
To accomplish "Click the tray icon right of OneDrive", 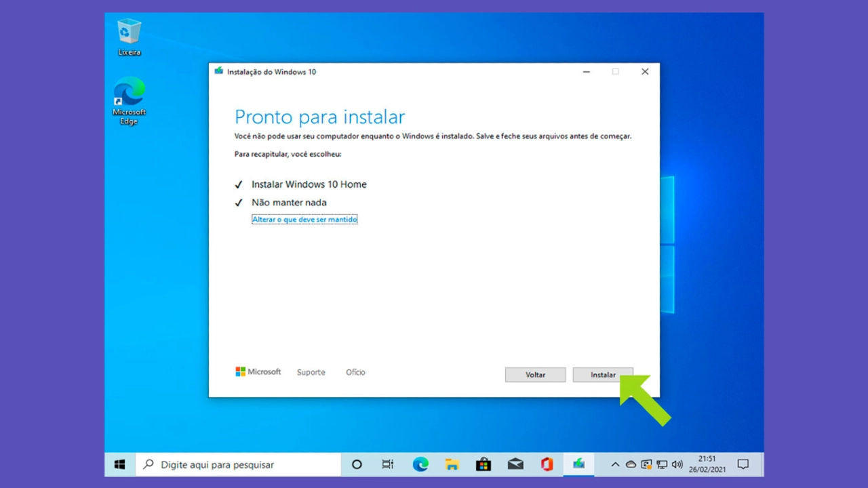I will pyautogui.click(x=646, y=464).
